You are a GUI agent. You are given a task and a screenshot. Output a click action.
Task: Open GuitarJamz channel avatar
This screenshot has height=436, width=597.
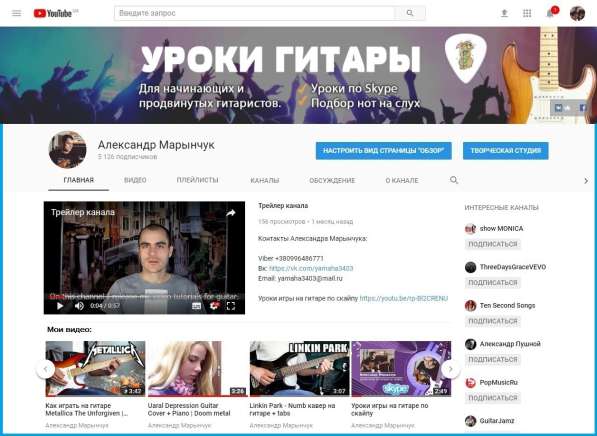point(471,421)
